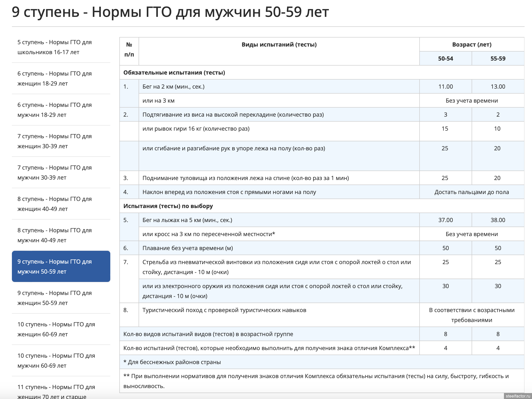
Task: Click Обязательные испытания (тесты) section row
Action: coord(322,73)
